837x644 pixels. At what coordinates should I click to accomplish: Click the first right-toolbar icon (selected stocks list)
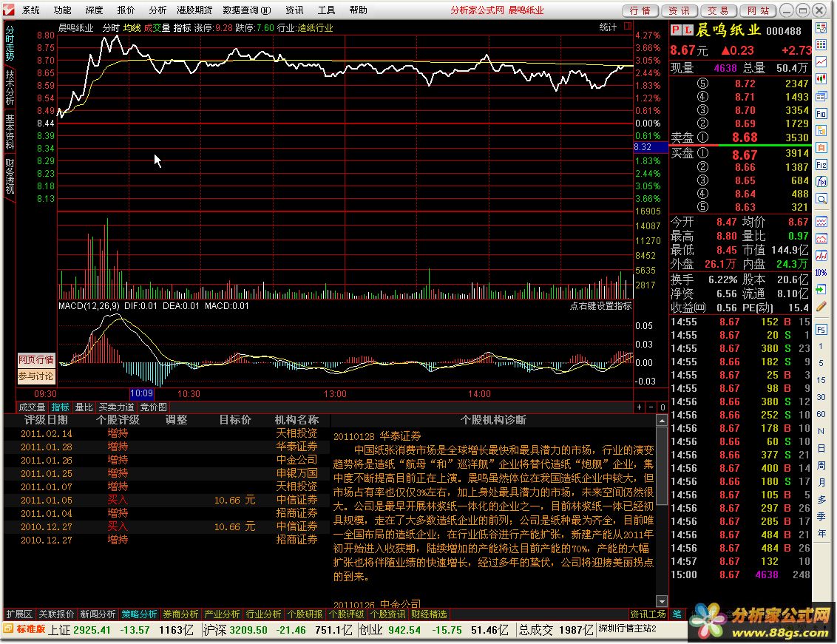pos(821,28)
